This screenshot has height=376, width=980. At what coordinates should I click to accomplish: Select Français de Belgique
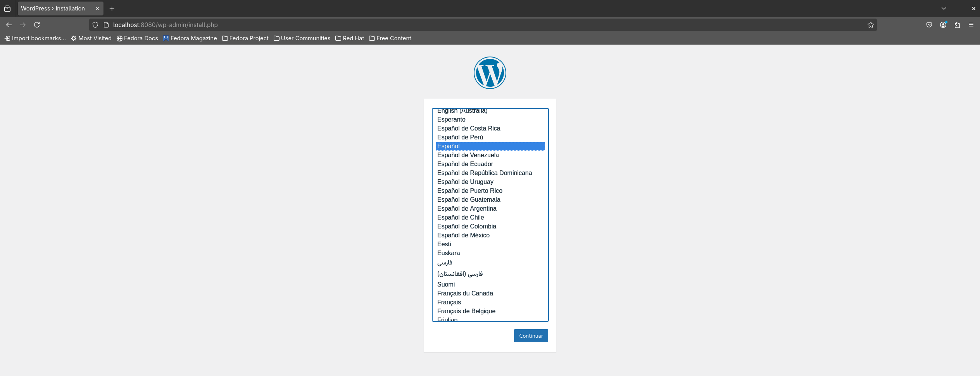tap(490, 311)
